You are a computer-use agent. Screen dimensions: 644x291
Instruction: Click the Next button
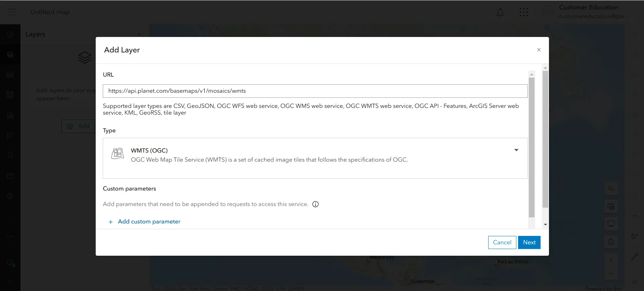point(529,242)
